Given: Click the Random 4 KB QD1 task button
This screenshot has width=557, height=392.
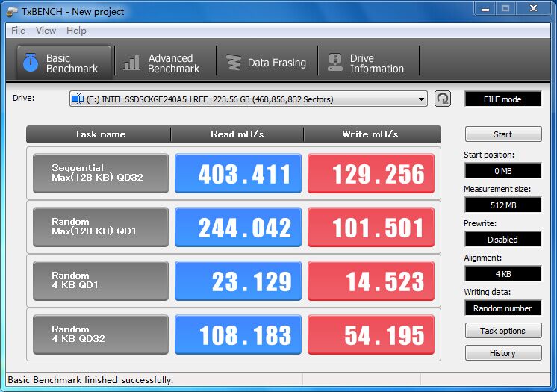Looking at the screenshot, I should [x=101, y=281].
